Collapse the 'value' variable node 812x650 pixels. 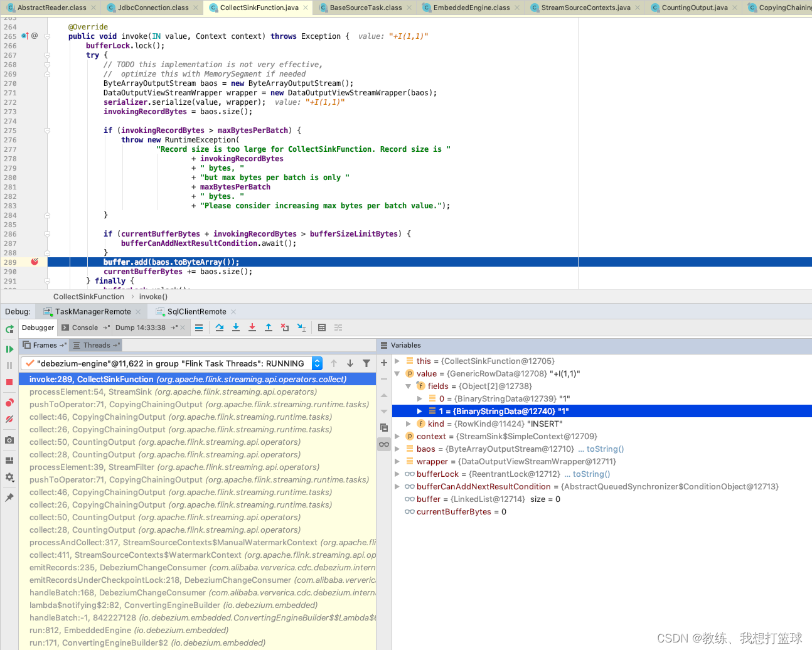397,374
